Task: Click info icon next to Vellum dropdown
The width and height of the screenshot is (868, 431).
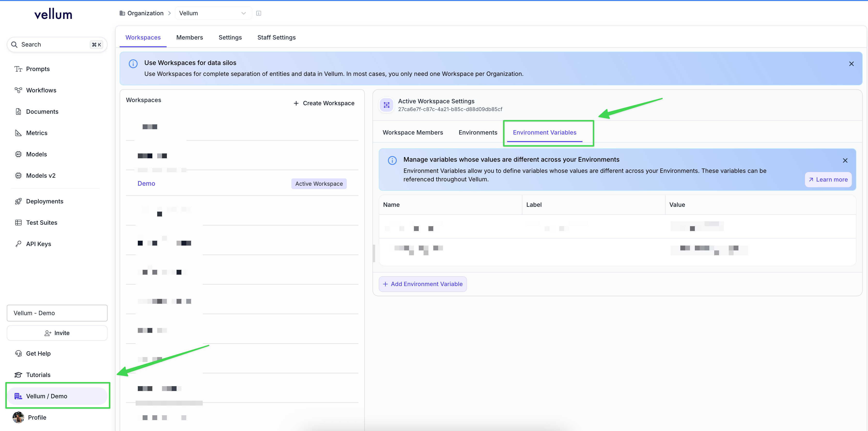Action: (258, 13)
